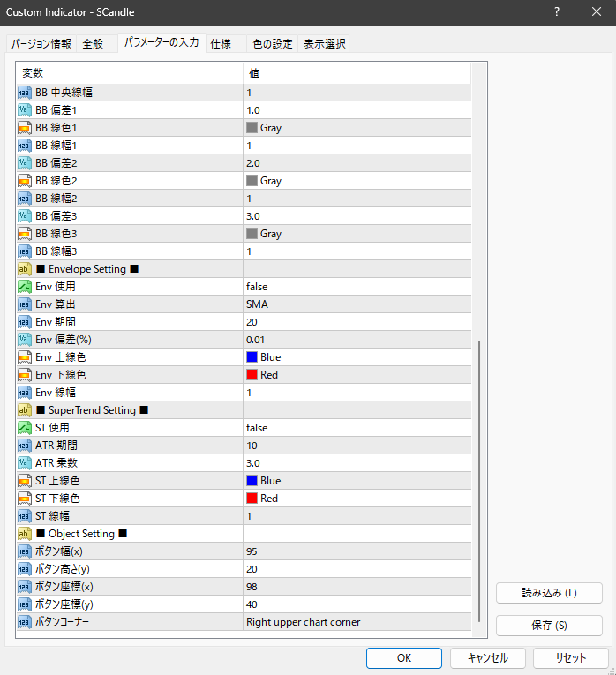Viewport: 616px width, 675px height.
Task: Click the double-type icon beside ATR 乗数
Action: pos(25,463)
